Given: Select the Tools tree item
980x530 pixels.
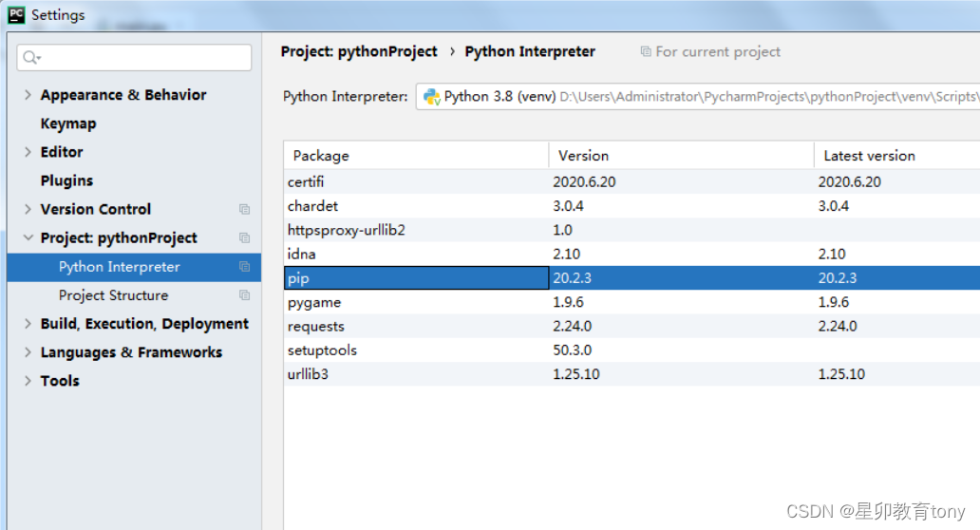Looking at the screenshot, I should 60,381.
